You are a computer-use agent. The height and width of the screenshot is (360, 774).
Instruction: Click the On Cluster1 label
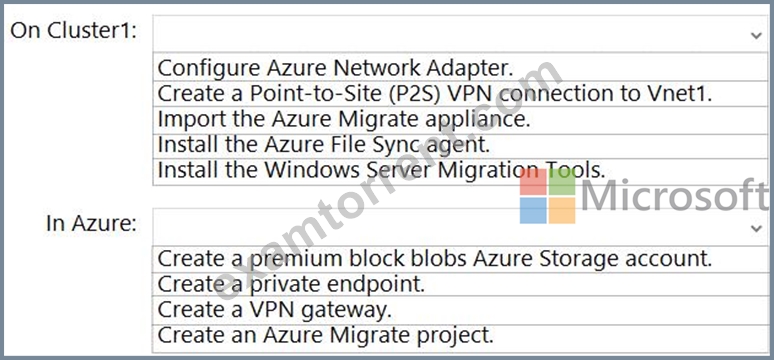[x=74, y=31]
